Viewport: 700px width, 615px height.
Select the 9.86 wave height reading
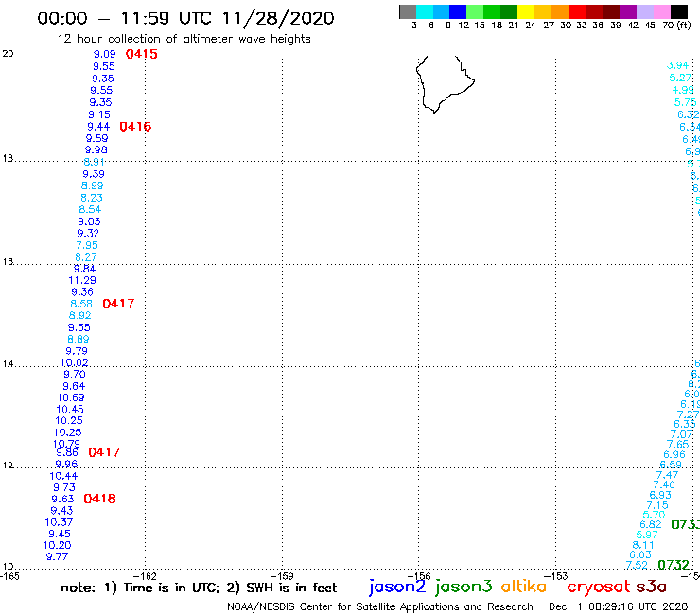point(67,452)
